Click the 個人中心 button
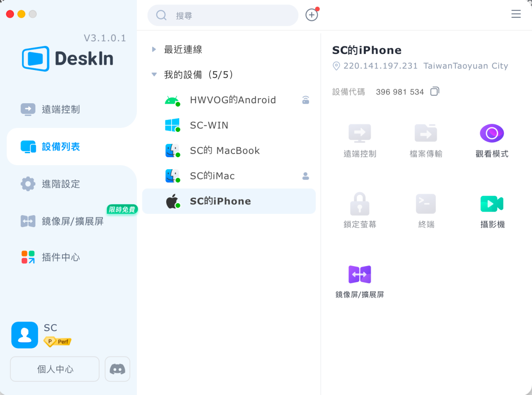Viewport: 532px width, 395px height. coord(55,369)
